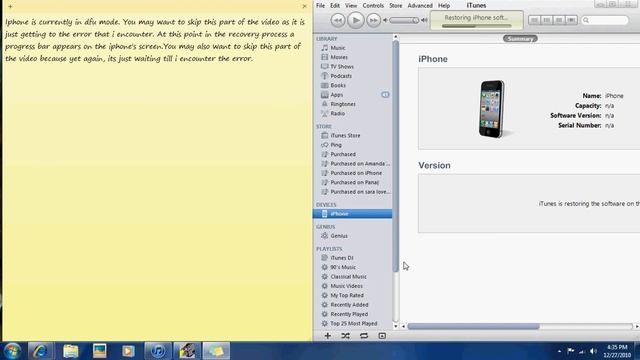Select the Summary tab
The image size is (640, 360).
click(x=520, y=38)
